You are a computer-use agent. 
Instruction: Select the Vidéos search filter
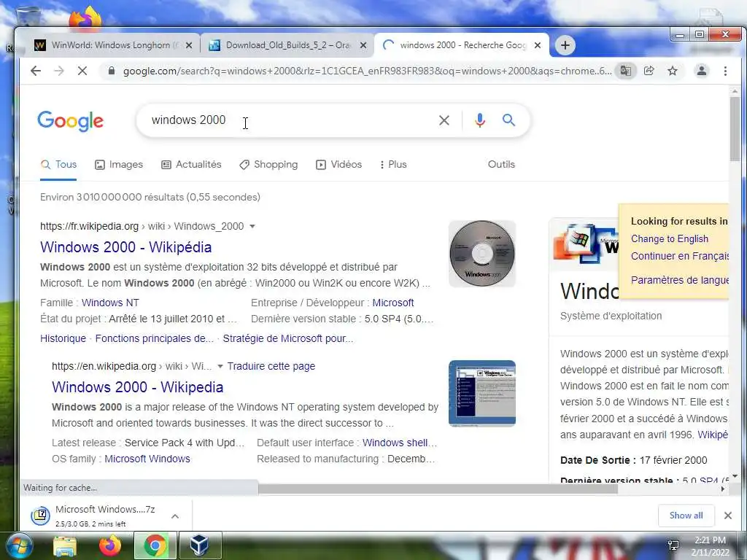[339, 165]
